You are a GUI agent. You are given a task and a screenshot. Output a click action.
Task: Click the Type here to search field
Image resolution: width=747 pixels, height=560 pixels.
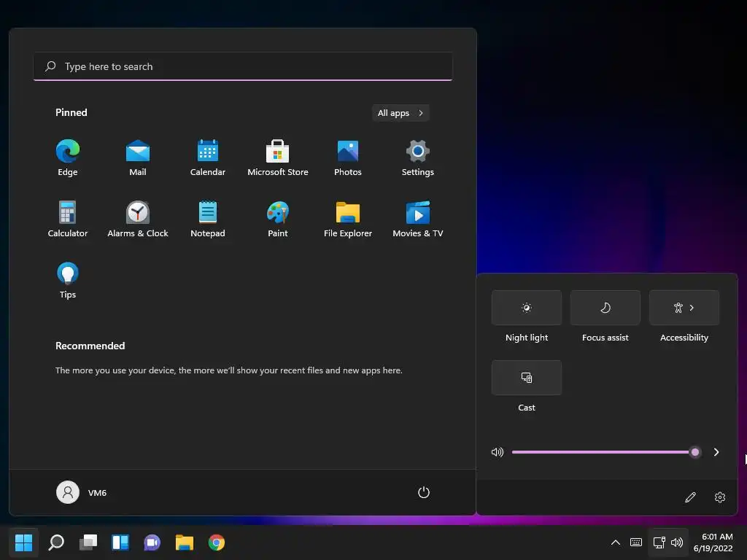click(243, 66)
